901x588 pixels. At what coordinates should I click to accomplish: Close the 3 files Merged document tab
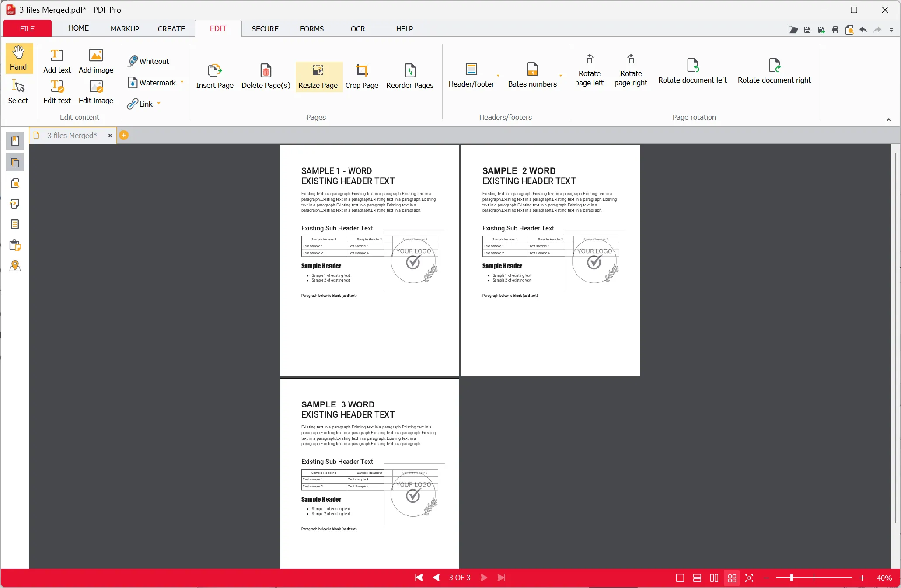[x=110, y=136]
